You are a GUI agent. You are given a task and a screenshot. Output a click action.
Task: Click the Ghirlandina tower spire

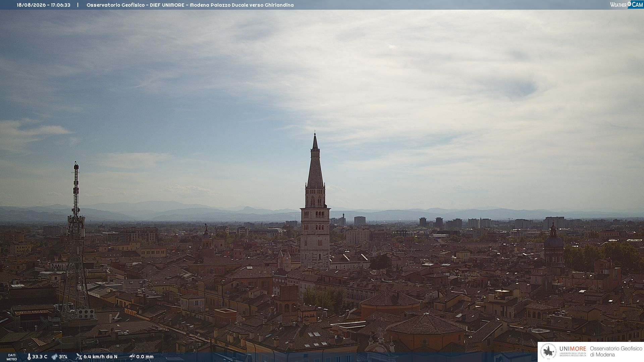315,160
